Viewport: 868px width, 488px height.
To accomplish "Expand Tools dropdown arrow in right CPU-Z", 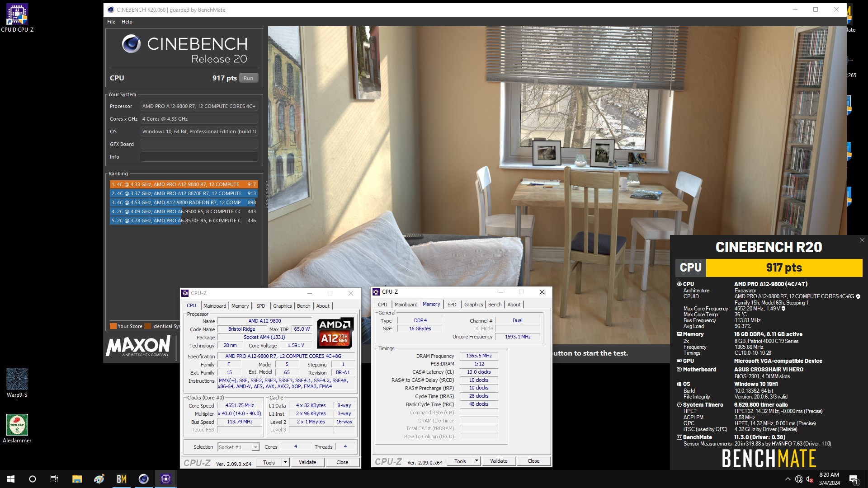I will pos(476,461).
